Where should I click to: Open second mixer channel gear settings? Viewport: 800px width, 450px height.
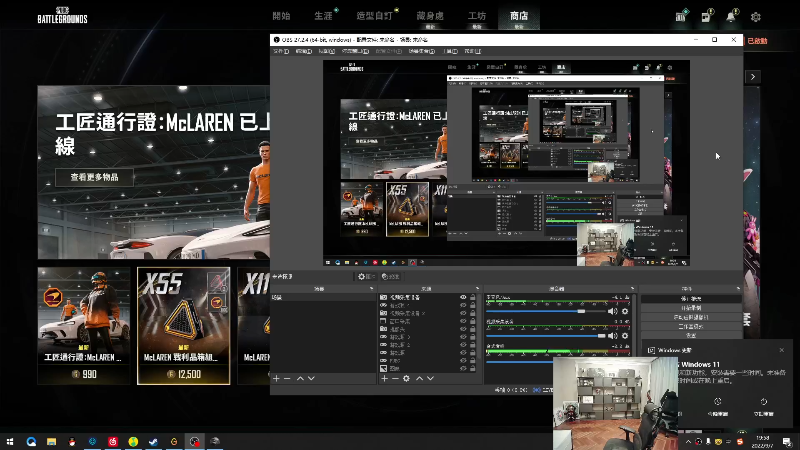625,336
